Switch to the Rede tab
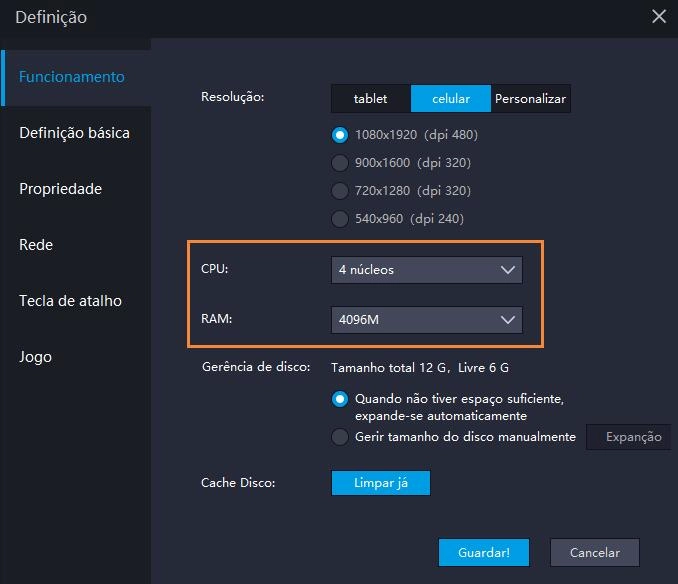 (36, 245)
